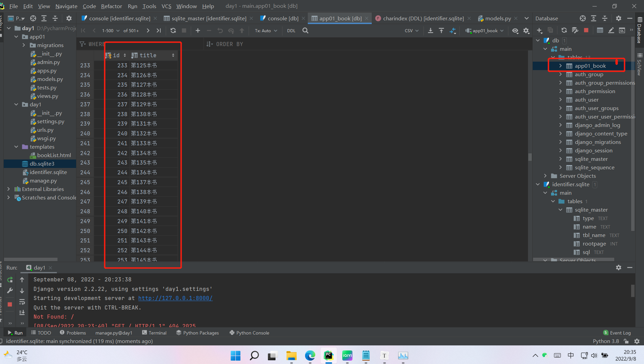
Task: Collapse the sqlite_master table node
Action: [560, 210]
